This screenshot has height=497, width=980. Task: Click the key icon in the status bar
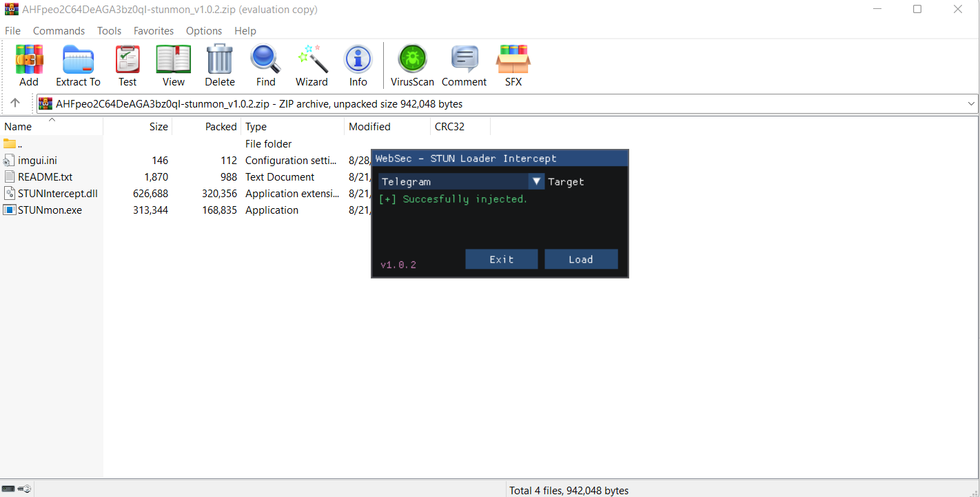pyautogui.click(x=24, y=489)
